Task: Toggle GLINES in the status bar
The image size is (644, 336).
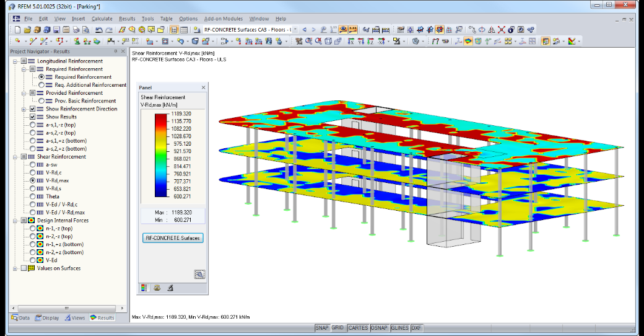Action: pos(399,328)
